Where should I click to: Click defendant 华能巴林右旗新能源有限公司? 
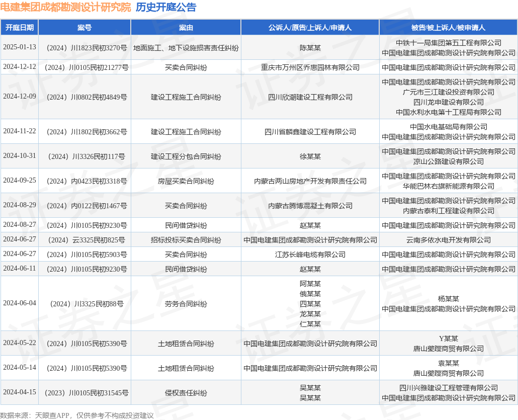[x=448, y=186]
